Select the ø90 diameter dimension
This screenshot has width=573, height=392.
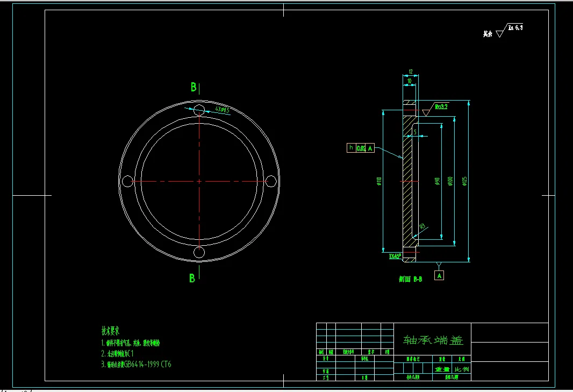437,181
